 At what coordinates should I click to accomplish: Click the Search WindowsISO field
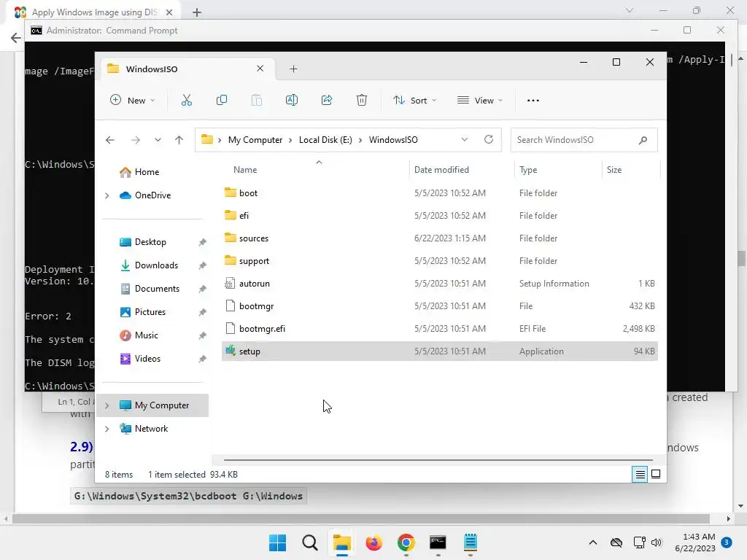[x=584, y=140]
